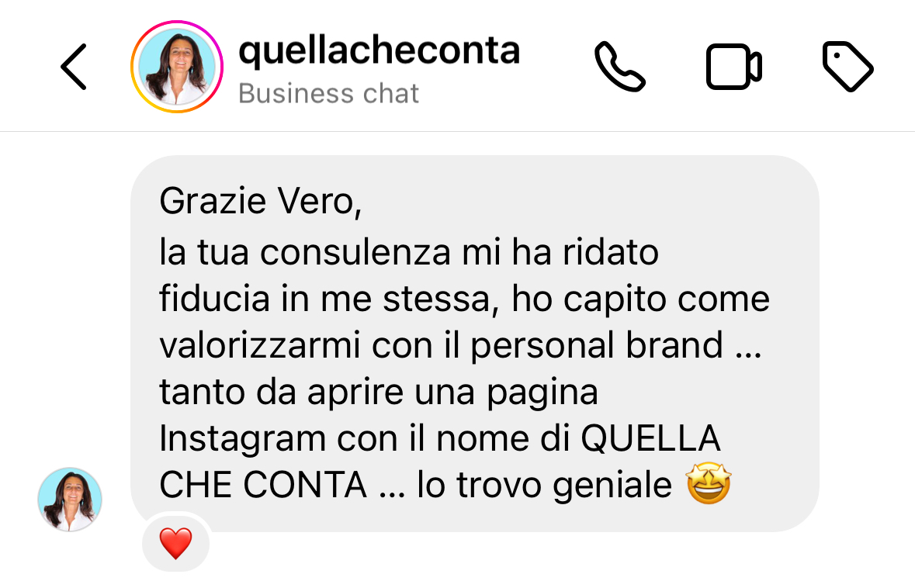Open sender's small avatar beside the message
Viewport: 915px width, 588px height.
point(70,500)
